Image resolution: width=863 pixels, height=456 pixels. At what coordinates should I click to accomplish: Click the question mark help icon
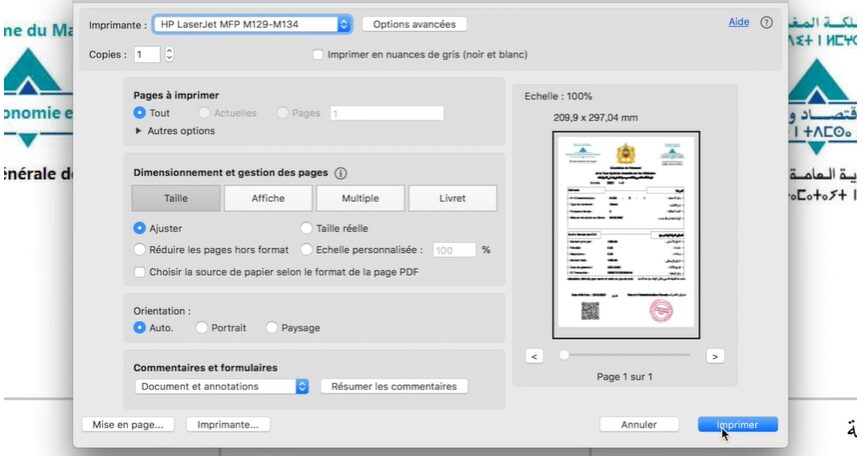[766, 23]
